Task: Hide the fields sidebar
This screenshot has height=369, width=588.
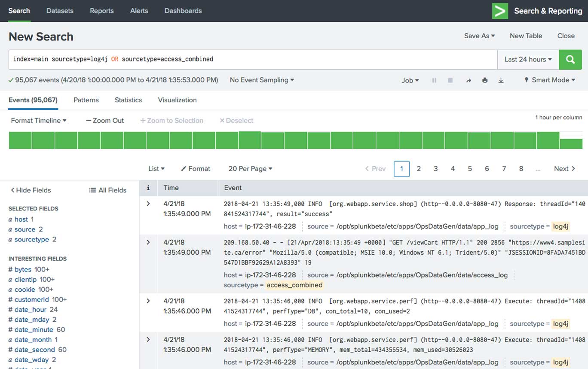Action: [30, 190]
